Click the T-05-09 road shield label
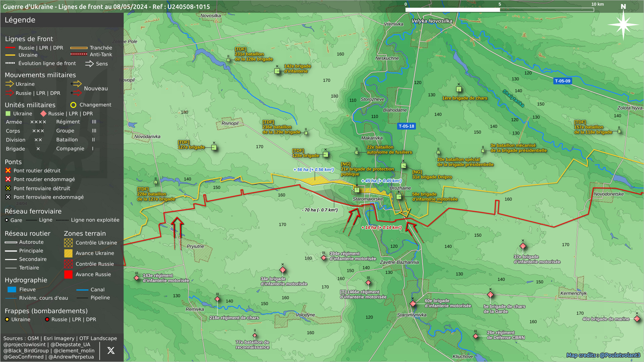 [562, 81]
